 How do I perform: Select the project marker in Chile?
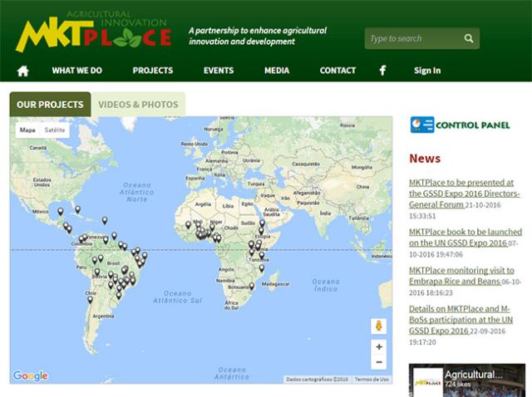[90, 300]
